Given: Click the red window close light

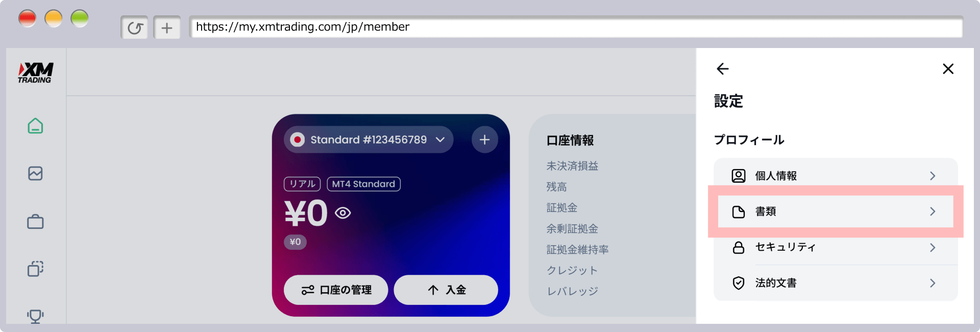Looking at the screenshot, I should tap(28, 19).
